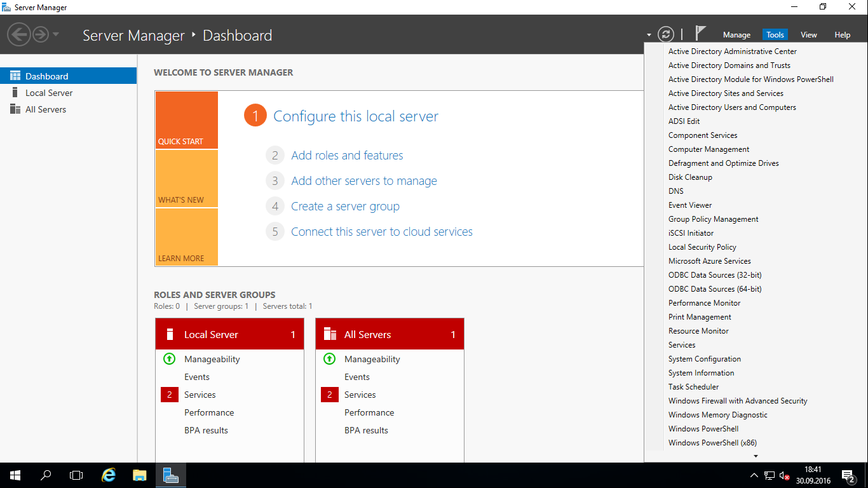Click green Manageability icon in All Servers tile
The image size is (868, 488).
pyautogui.click(x=329, y=358)
